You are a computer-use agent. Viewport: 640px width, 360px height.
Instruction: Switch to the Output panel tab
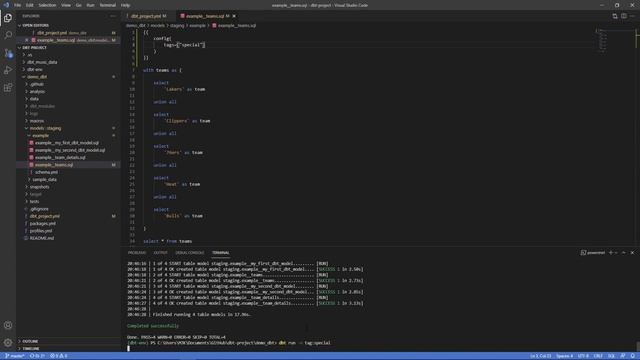[x=160, y=253]
